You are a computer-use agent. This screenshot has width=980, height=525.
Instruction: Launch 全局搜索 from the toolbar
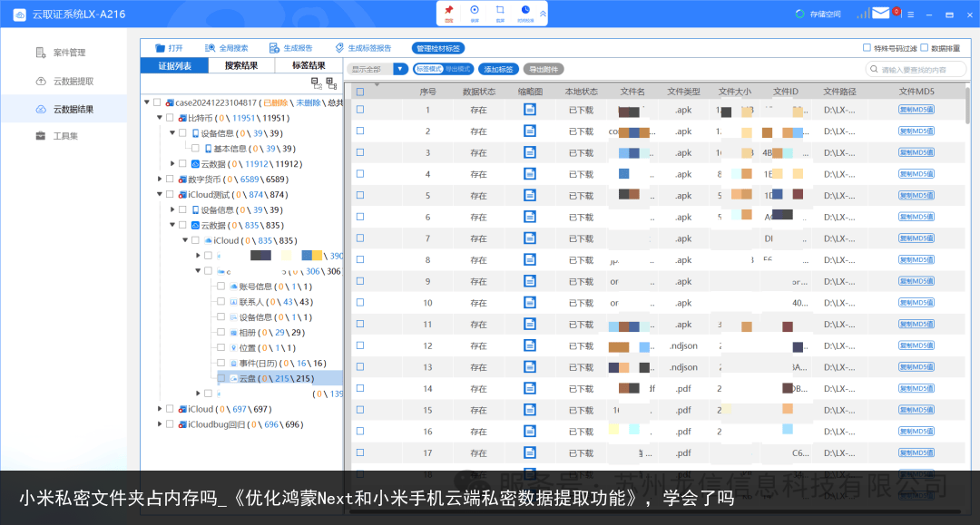(226, 48)
